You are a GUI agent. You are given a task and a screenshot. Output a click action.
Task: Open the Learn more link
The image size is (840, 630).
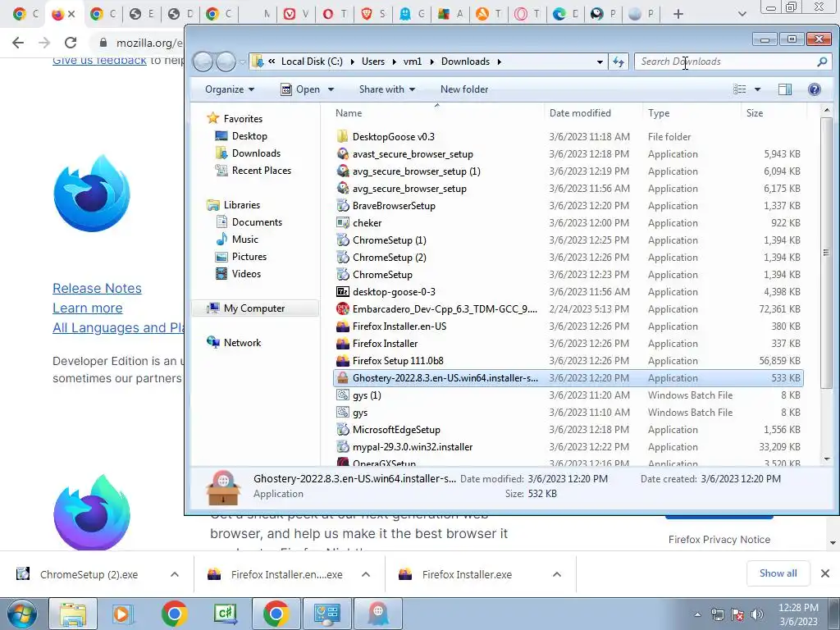click(87, 308)
